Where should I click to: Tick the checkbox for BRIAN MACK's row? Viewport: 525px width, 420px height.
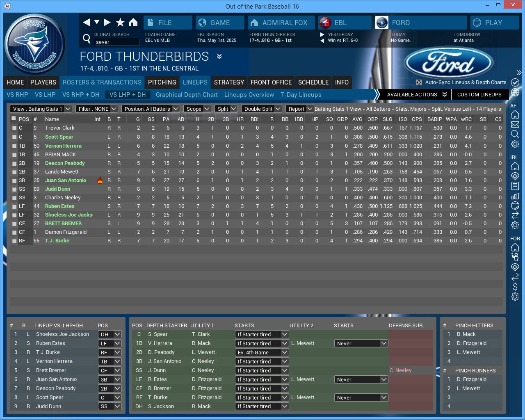pyautogui.click(x=14, y=155)
